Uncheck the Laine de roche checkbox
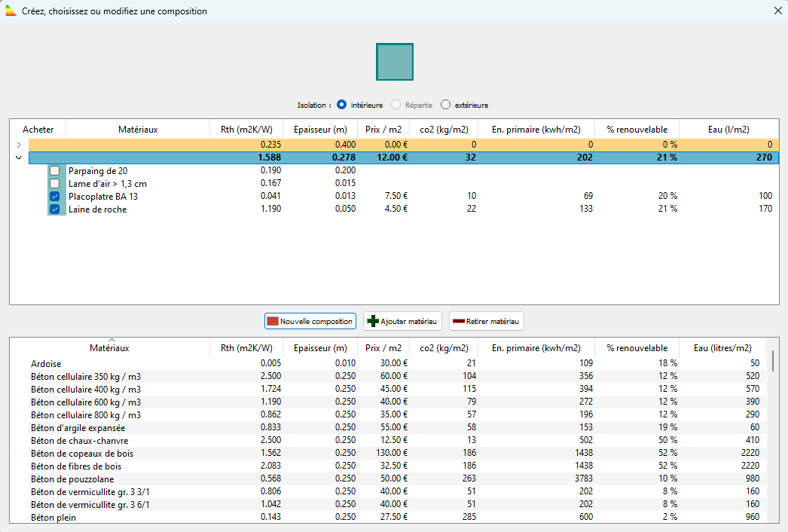The height and width of the screenshot is (532, 788). [54, 209]
